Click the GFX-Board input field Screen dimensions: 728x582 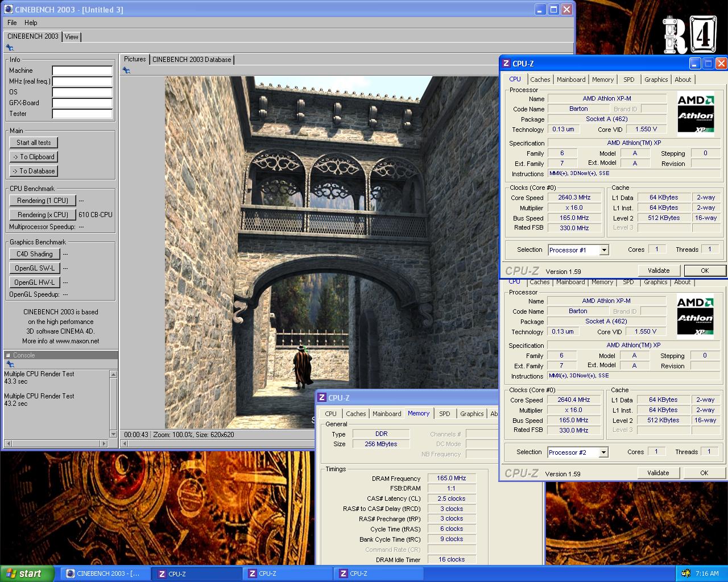[x=82, y=103]
